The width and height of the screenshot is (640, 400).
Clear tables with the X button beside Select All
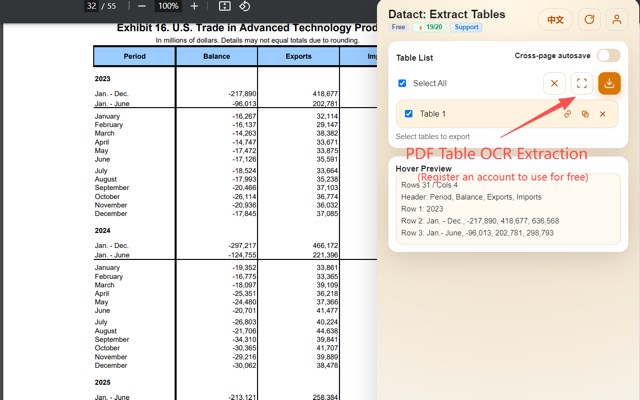point(554,83)
